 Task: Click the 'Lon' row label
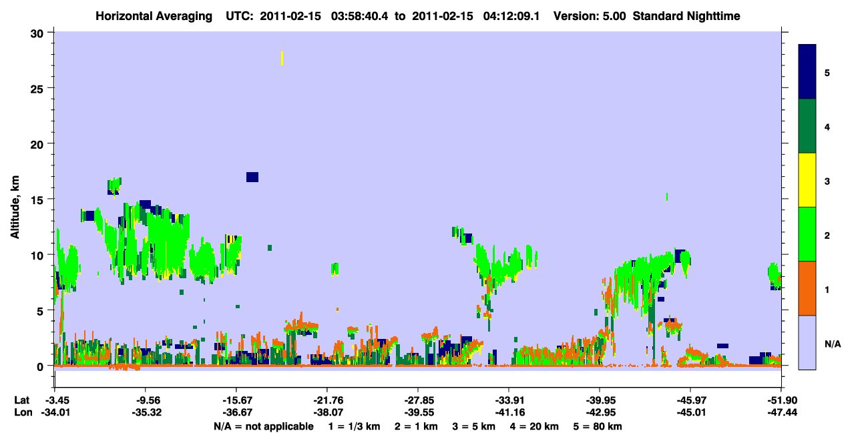(x=22, y=412)
